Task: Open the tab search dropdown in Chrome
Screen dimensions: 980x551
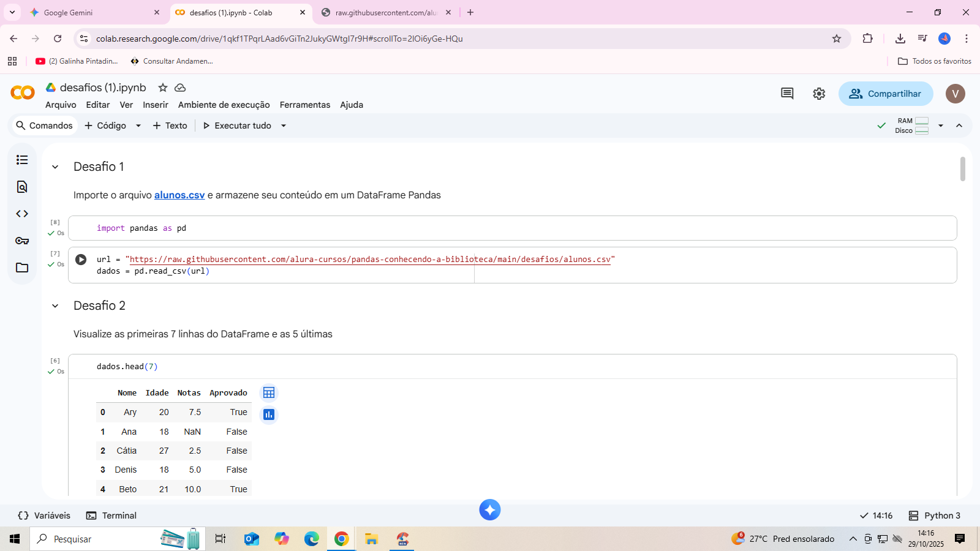Action: 12,12
